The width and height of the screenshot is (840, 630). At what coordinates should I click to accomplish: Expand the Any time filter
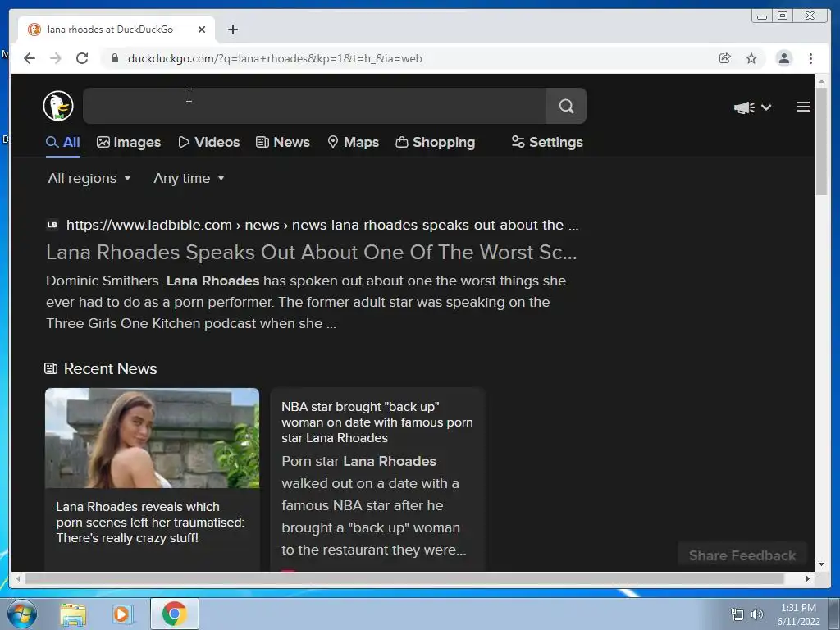coord(189,178)
